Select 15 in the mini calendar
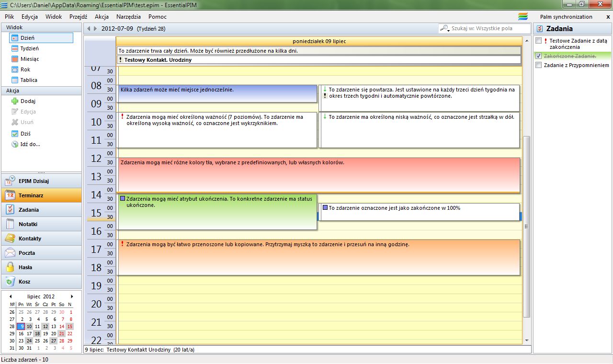This screenshot has height=364, width=613. click(x=69, y=327)
